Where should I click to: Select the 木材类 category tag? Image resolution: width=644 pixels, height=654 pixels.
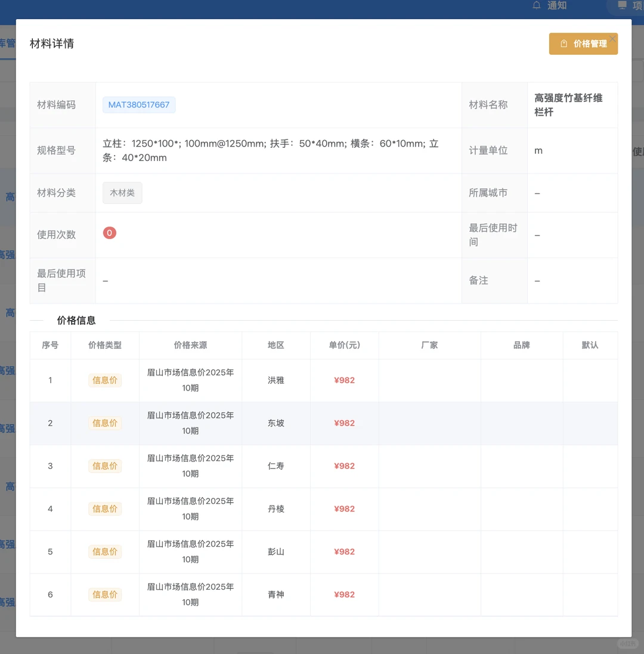click(122, 193)
